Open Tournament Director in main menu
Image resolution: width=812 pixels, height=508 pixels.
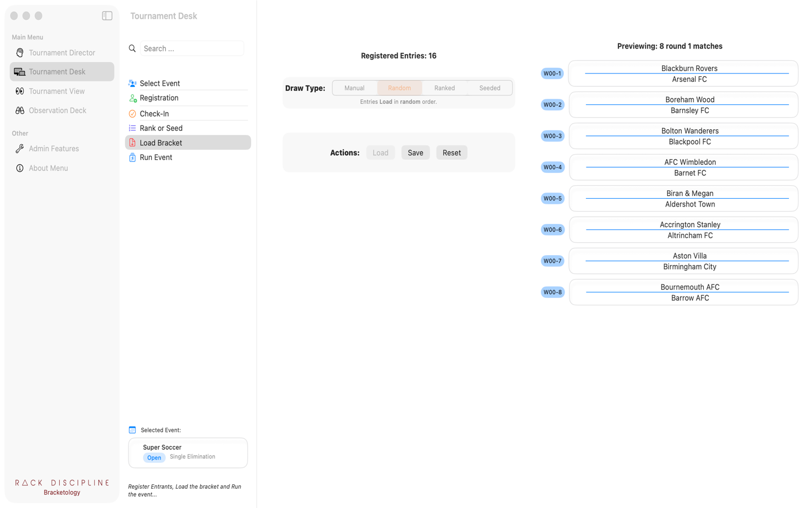[x=62, y=52]
